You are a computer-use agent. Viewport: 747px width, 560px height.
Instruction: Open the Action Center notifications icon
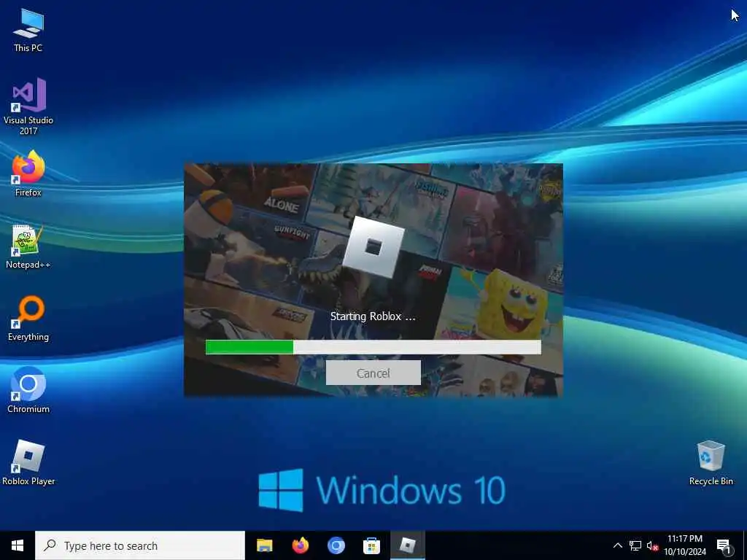click(x=724, y=545)
